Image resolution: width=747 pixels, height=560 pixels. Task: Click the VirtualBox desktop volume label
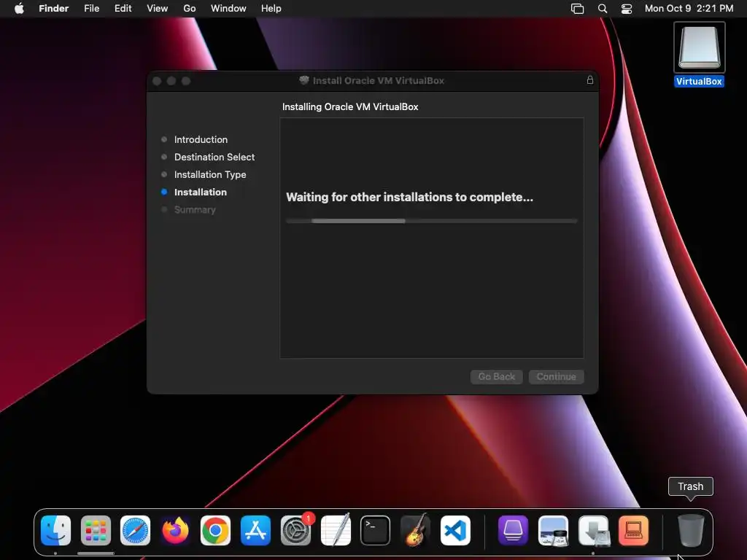[x=699, y=82]
